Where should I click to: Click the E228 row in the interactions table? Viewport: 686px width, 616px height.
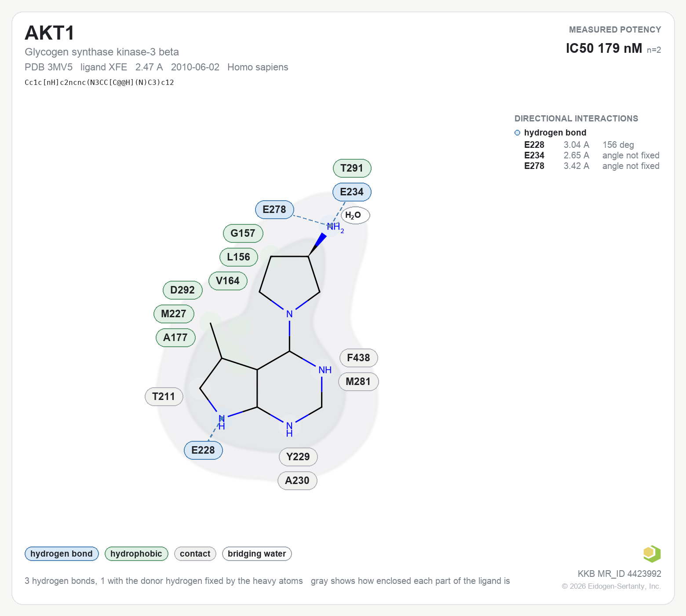[592, 145]
